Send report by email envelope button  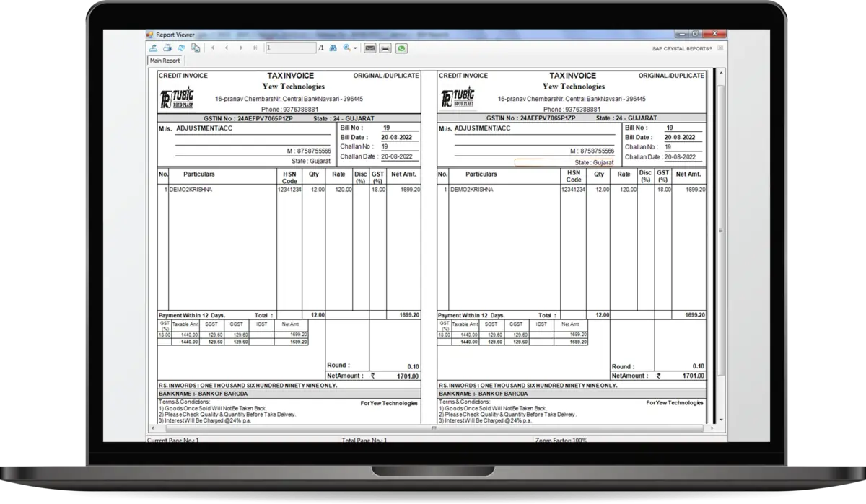click(x=369, y=48)
